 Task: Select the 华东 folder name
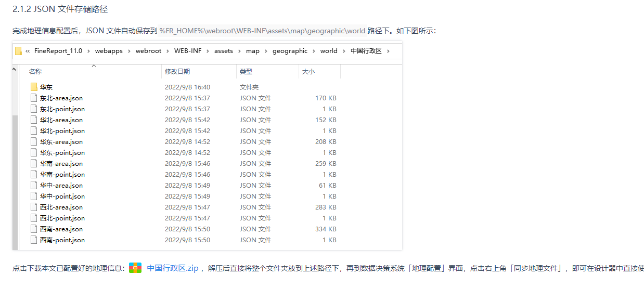46,87
